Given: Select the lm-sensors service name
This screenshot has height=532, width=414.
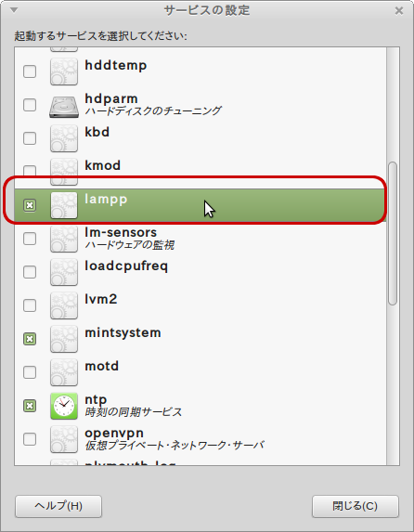Looking at the screenshot, I should click(x=121, y=232).
